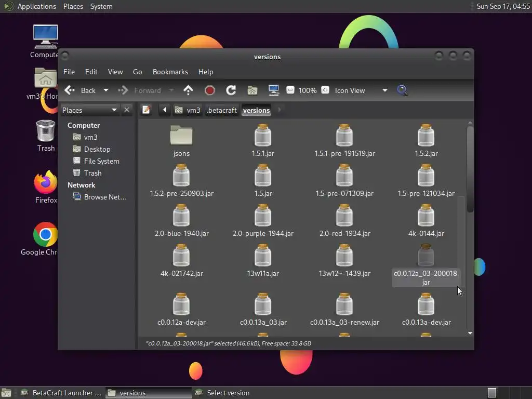
Task: Select c0.0.13a_03.jar file
Action: tap(263, 310)
